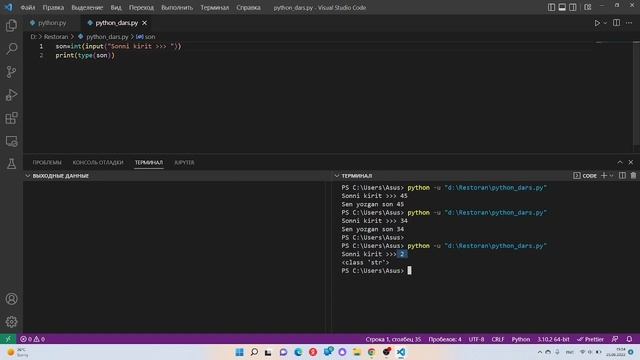Open notifications bell in status bar

coord(629,339)
